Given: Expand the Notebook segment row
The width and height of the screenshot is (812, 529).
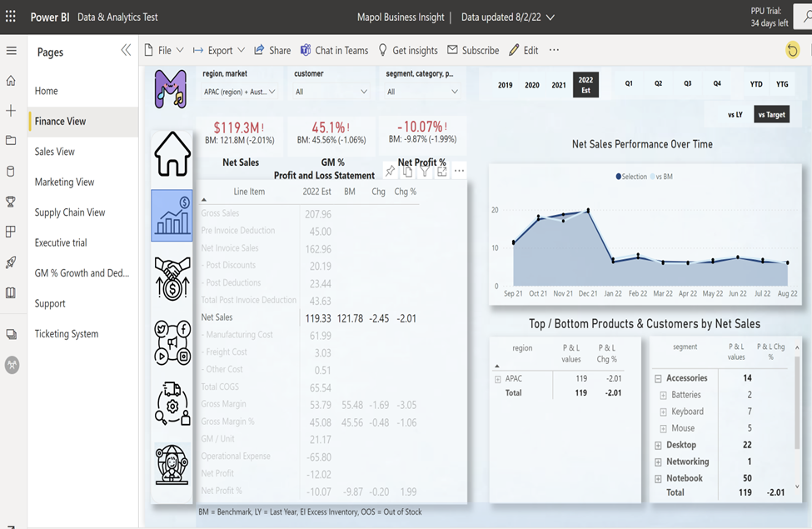Looking at the screenshot, I should pyautogui.click(x=658, y=477).
